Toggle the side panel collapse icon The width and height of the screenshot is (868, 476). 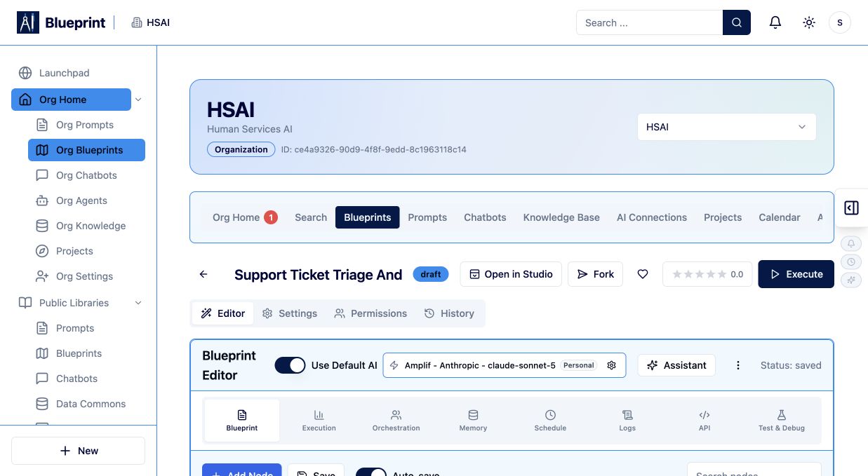(x=851, y=208)
